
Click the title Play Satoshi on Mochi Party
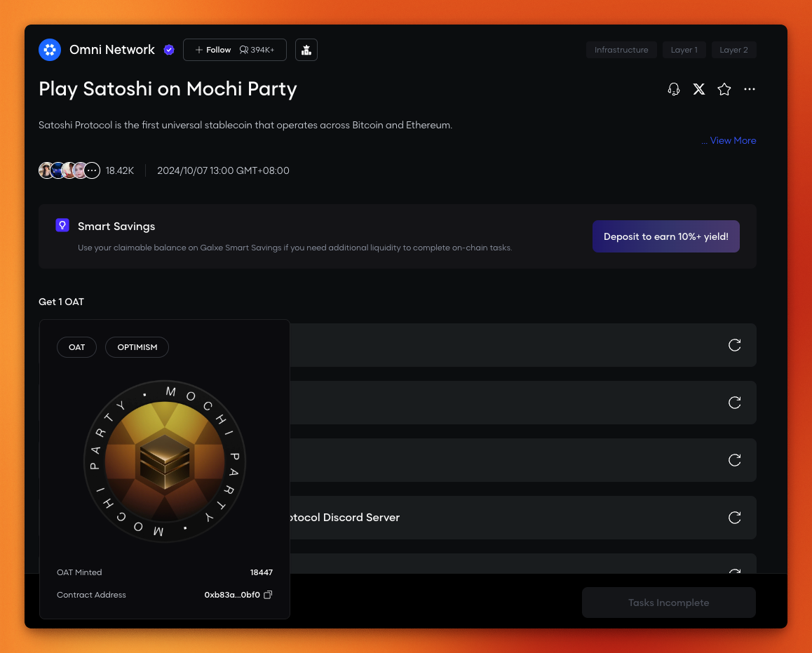pyautogui.click(x=168, y=89)
